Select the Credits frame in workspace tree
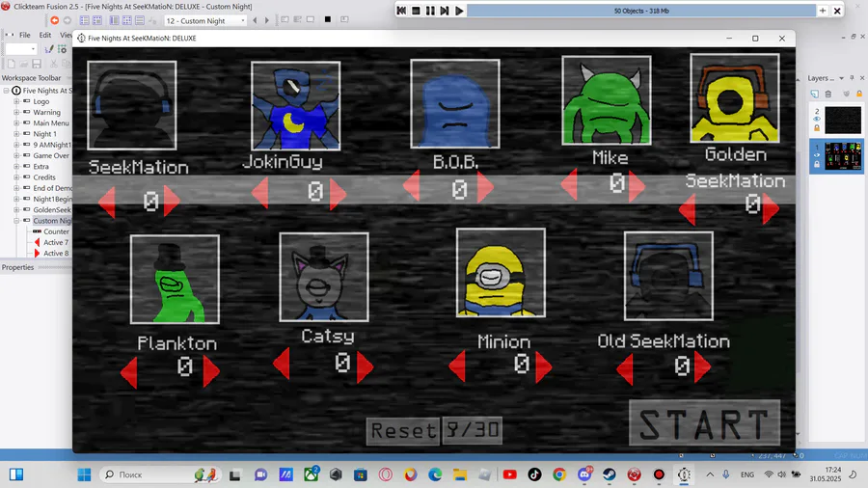The height and width of the screenshot is (488, 868). (44, 177)
